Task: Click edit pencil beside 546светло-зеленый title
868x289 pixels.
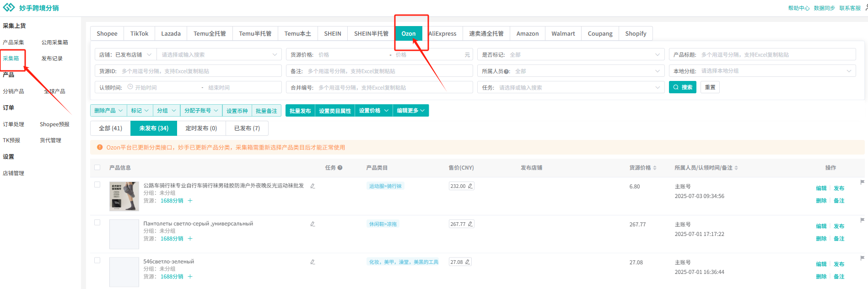Action: point(313,262)
